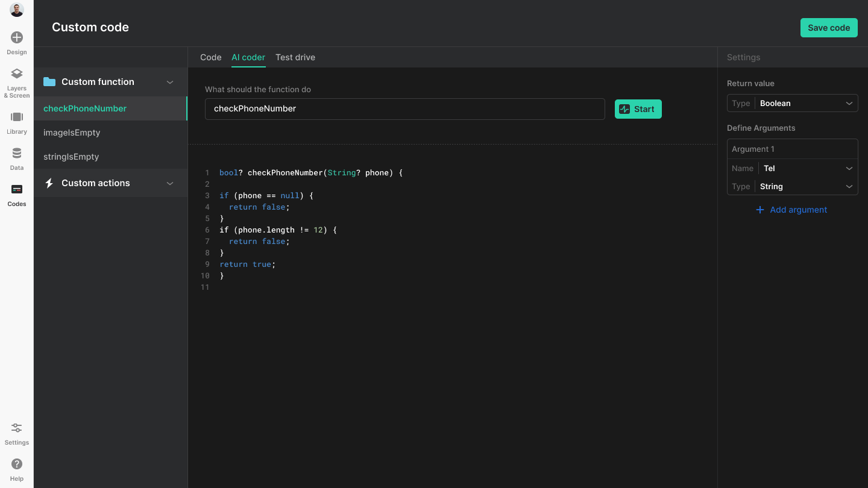Open the Help icon at sidebar bottom
868x488 pixels.
pos(16,465)
